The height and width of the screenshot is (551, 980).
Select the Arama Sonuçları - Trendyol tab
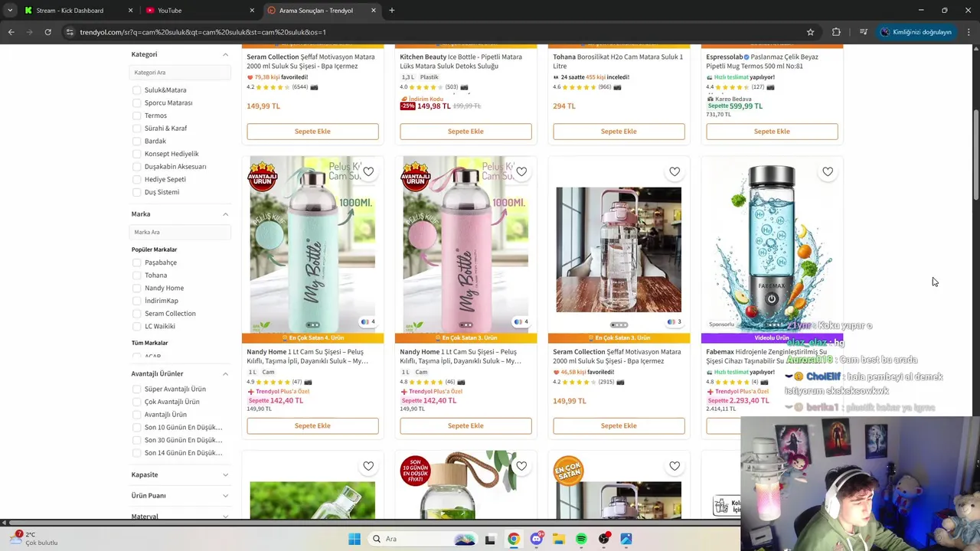click(322, 11)
